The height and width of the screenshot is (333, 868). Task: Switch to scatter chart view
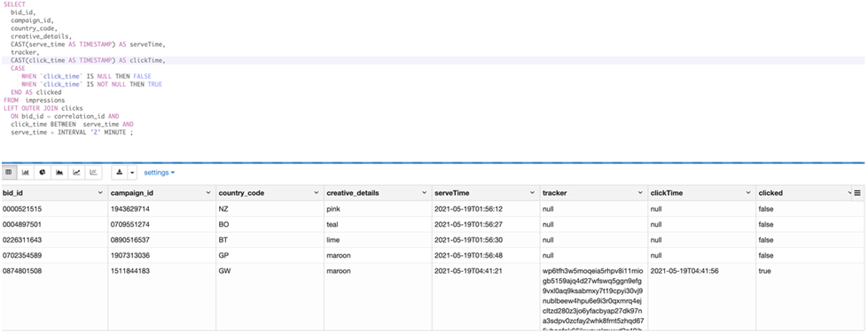coord(94,173)
